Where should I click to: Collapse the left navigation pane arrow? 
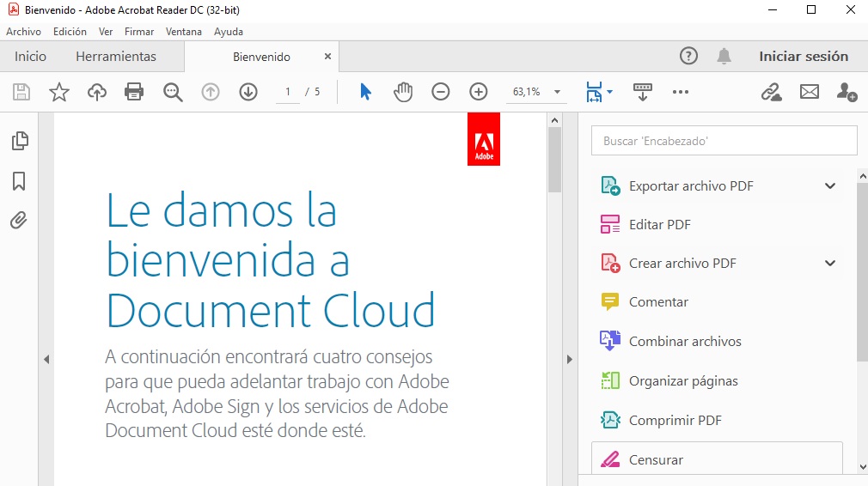point(46,360)
